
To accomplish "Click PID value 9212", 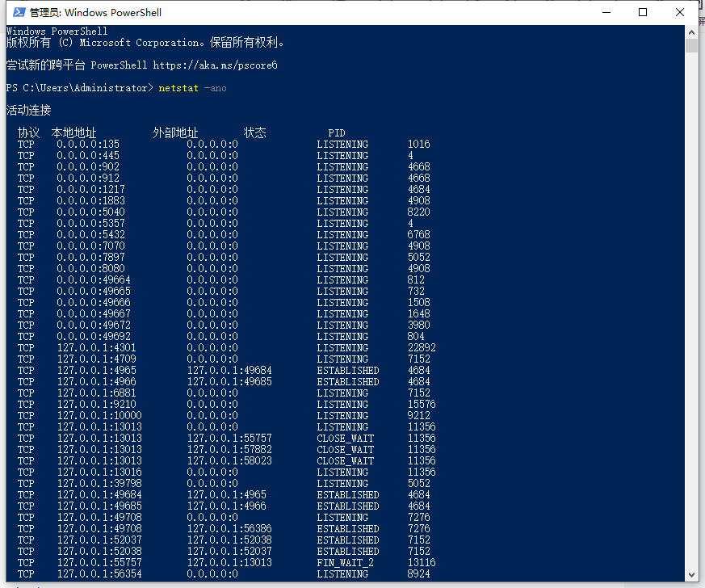I will coord(418,415).
